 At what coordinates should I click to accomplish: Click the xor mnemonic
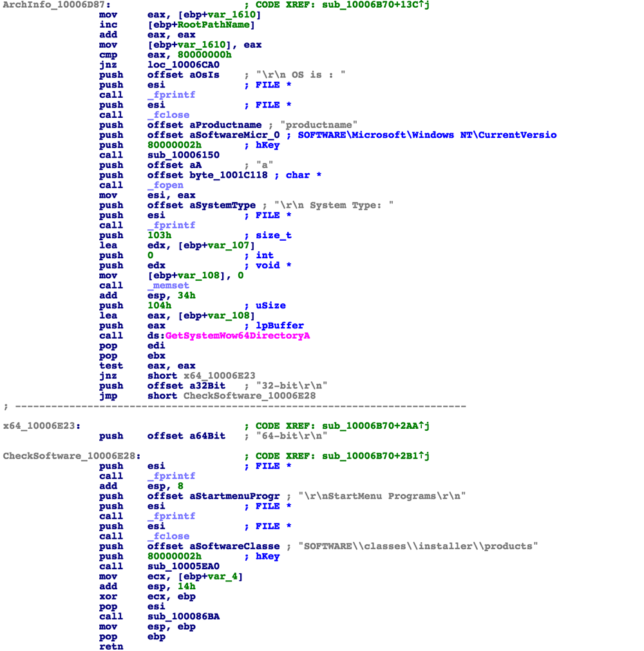[x=108, y=596]
